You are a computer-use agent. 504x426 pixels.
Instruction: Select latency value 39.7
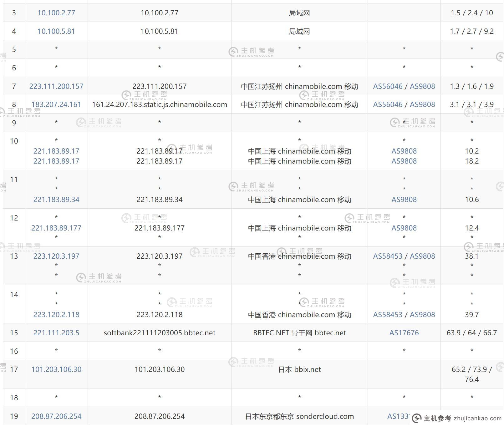pos(472,315)
